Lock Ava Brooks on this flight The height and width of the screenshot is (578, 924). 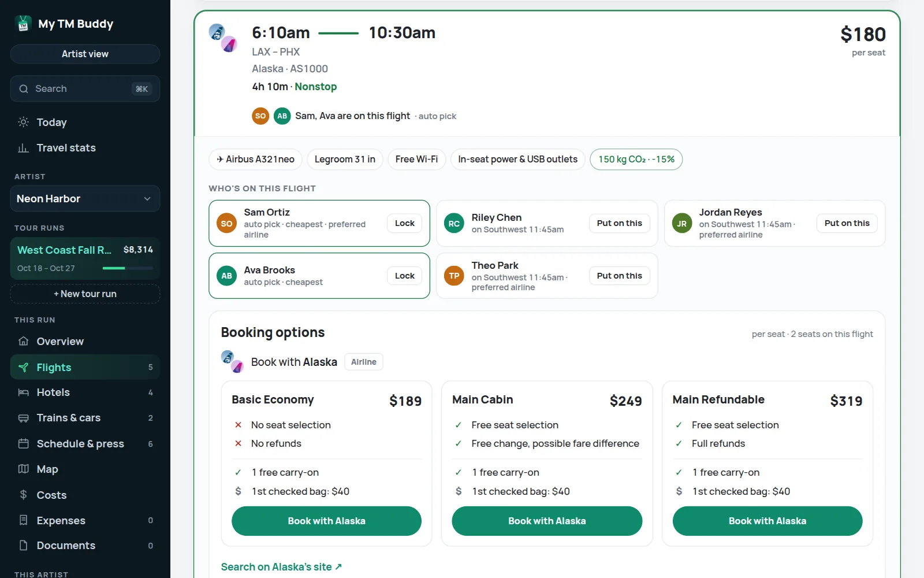(x=405, y=276)
